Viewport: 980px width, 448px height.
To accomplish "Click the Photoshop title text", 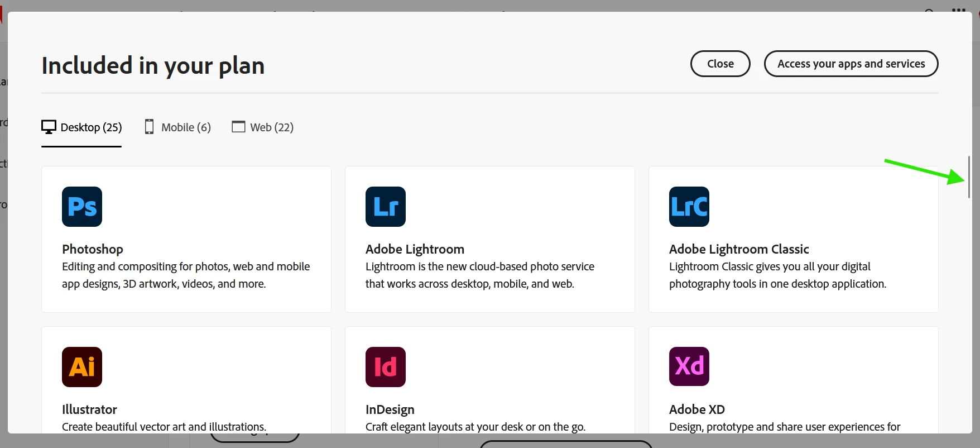I will [93, 249].
